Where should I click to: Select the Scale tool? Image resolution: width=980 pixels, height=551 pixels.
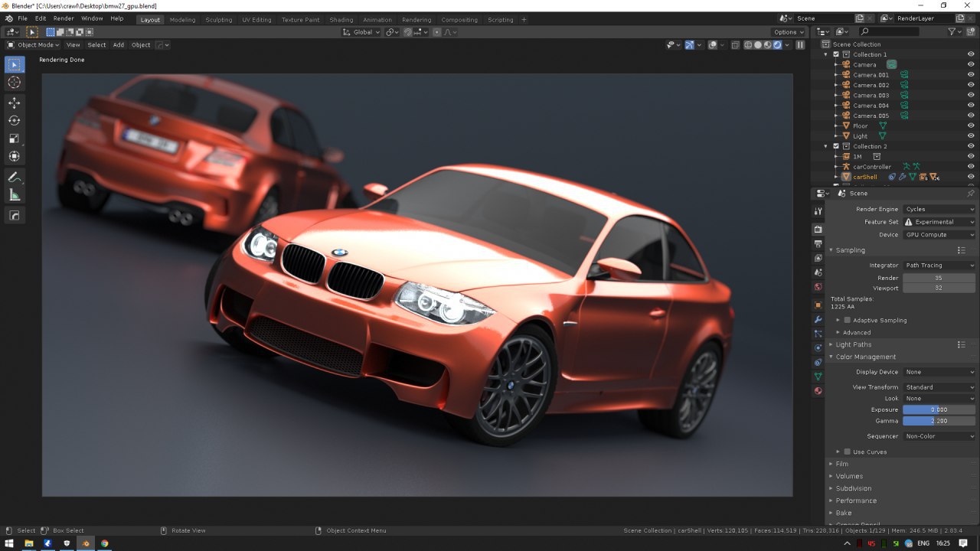pyautogui.click(x=14, y=138)
